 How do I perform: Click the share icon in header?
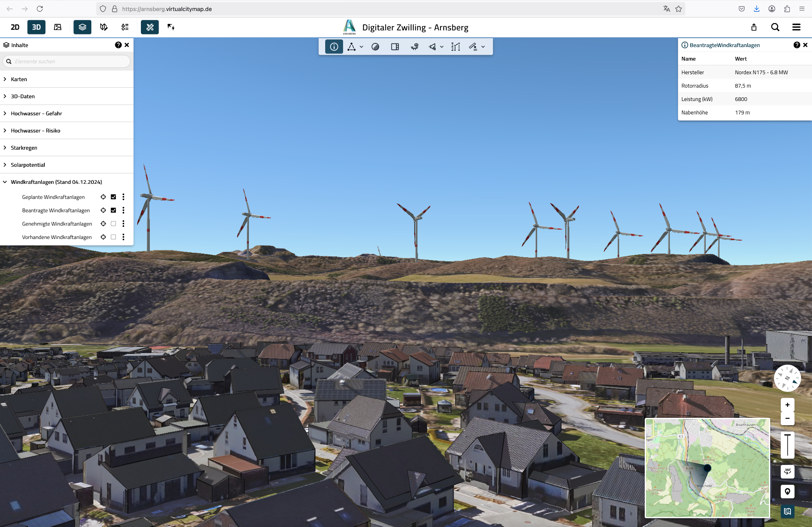754,27
